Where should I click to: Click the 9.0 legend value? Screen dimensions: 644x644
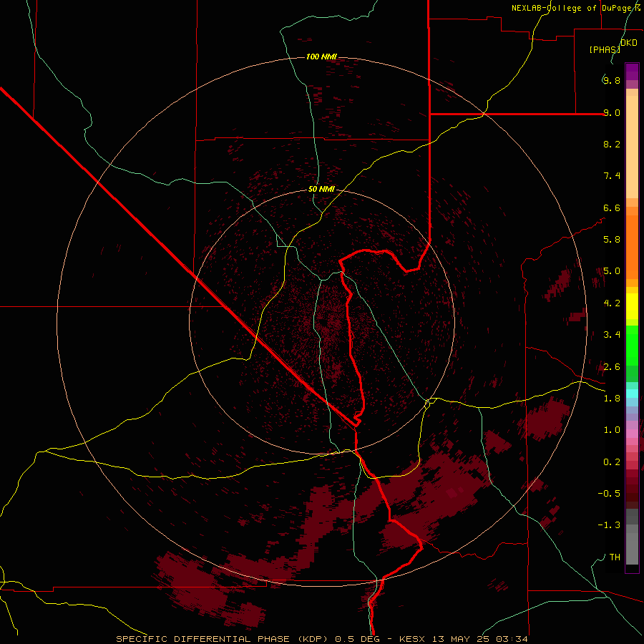(x=612, y=112)
